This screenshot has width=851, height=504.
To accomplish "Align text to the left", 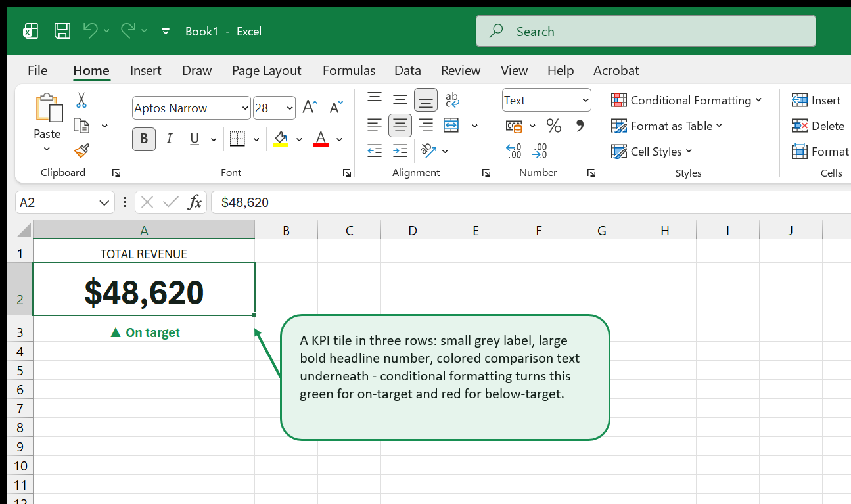I will pyautogui.click(x=375, y=125).
